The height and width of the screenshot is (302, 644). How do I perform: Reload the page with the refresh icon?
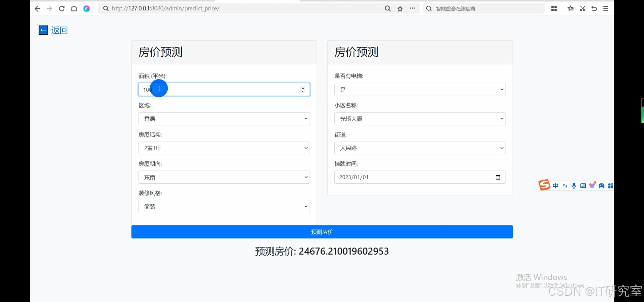coord(62,9)
